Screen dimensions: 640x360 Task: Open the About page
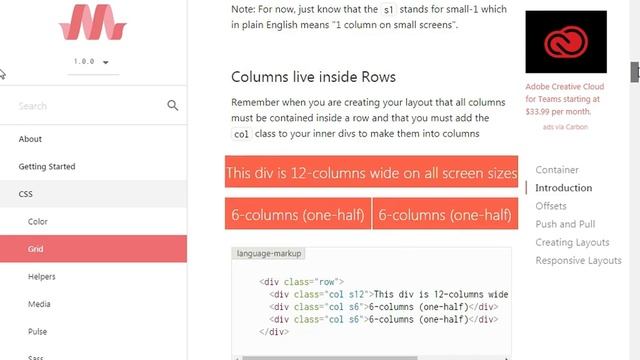pos(30,139)
